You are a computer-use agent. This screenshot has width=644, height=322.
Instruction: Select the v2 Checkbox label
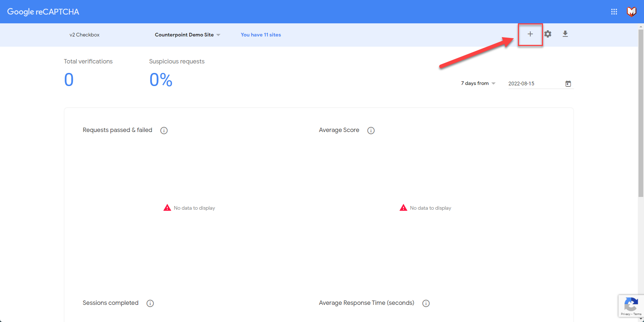pyautogui.click(x=85, y=35)
